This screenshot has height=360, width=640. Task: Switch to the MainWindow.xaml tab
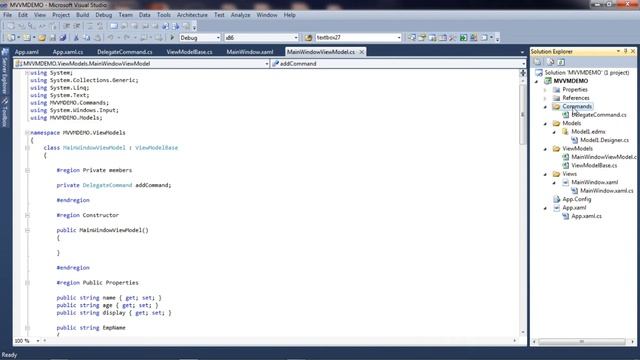tap(250, 52)
